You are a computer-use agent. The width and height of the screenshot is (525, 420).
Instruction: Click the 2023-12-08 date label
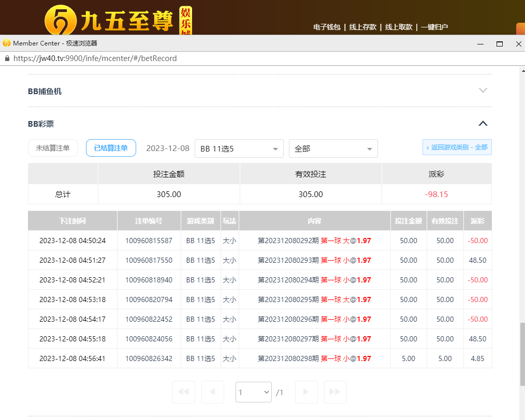coord(168,148)
